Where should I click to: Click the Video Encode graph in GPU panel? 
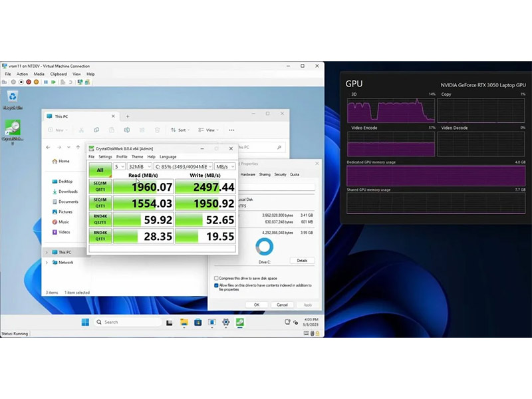tap(391, 144)
